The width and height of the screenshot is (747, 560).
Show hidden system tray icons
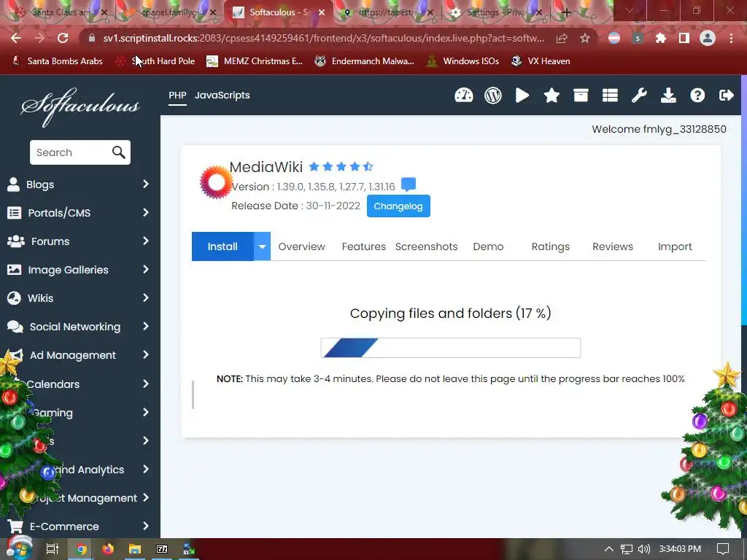(x=609, y=549)
